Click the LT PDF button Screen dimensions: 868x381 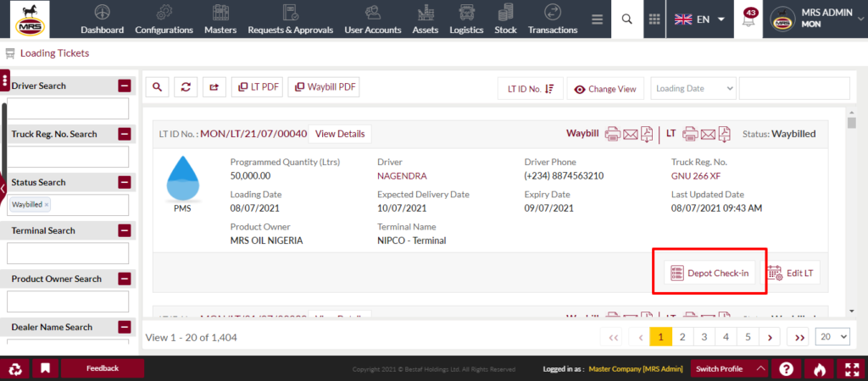(258, 87)
